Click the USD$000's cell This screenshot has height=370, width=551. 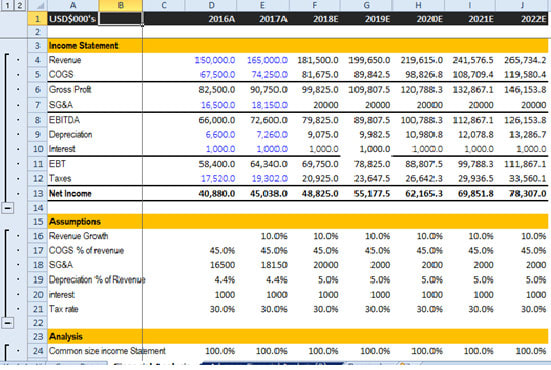pos(73,19)
